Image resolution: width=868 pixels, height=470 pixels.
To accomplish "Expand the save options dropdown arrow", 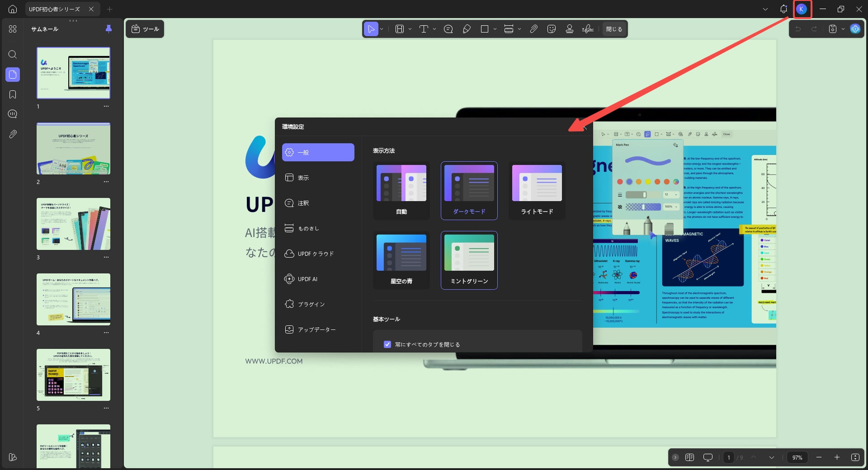I will pyautogui.click(x=843, y=29).
